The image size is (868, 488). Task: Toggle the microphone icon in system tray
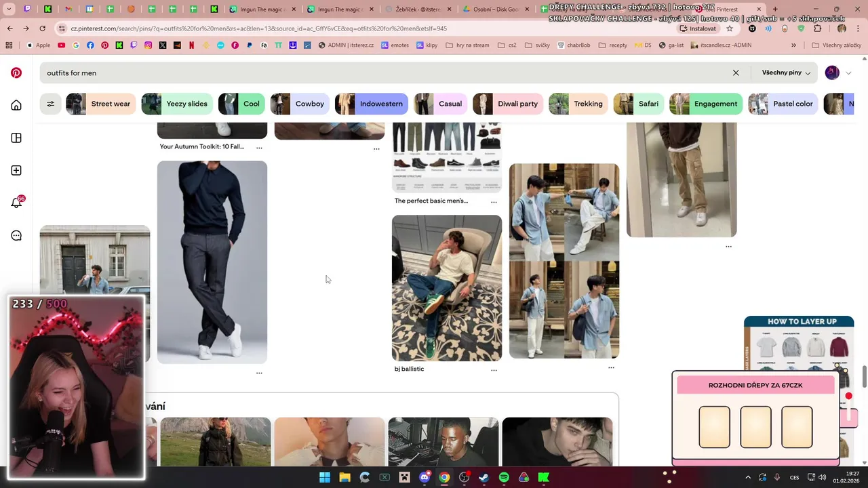tap(777, 477)
